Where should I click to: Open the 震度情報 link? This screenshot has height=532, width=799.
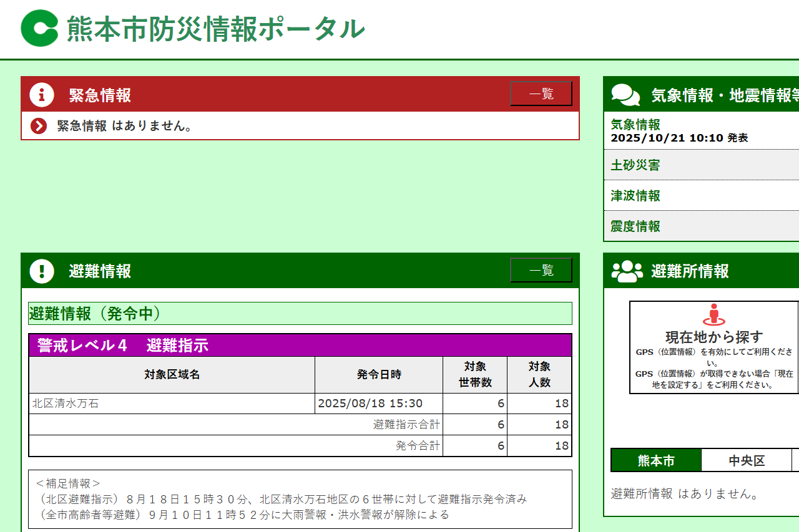coord(635,226)
